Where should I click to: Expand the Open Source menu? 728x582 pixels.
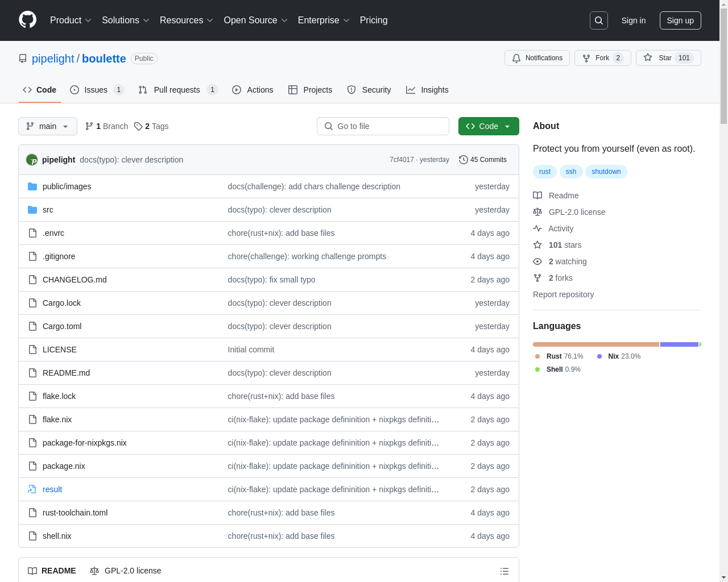click(256, 20)
